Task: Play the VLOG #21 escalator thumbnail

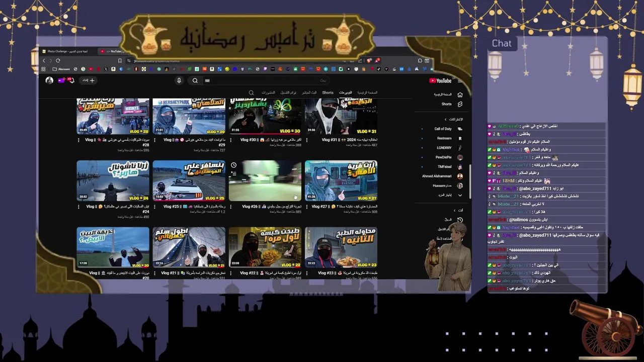Action: [x=189, y=247]
